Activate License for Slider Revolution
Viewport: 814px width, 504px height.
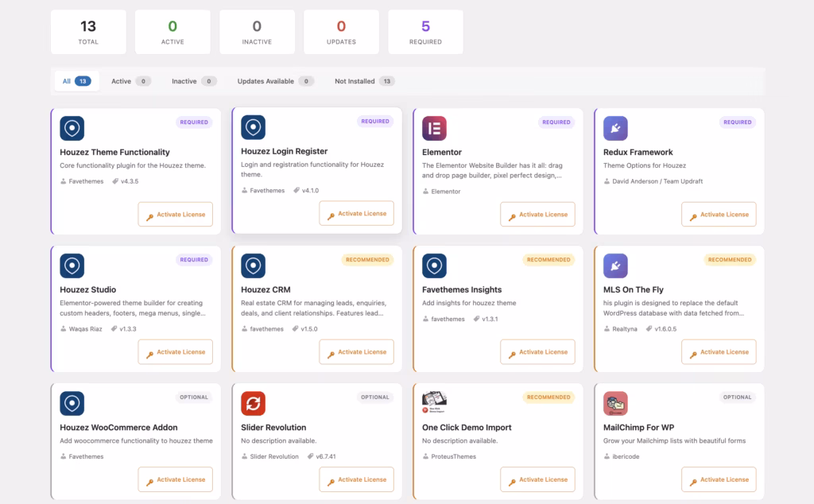pyautogui.click(x=357, y=479)
